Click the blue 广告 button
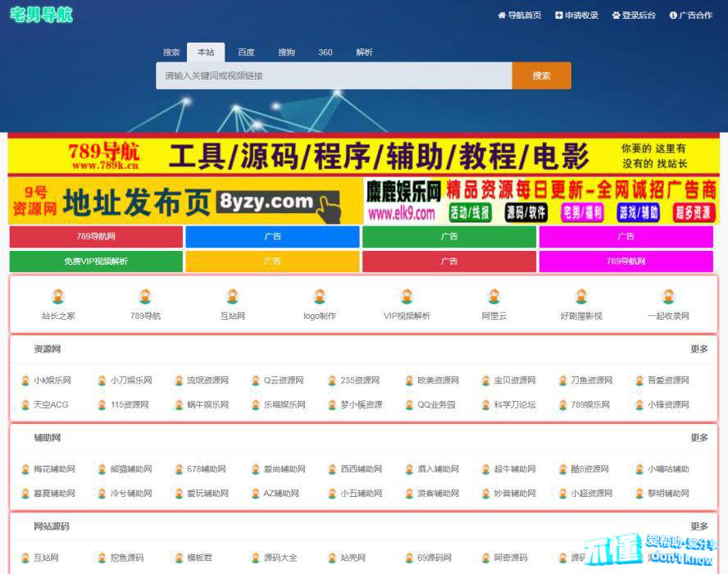The width and height of the screenshot is (728, 574). click(x=272, y=236)
